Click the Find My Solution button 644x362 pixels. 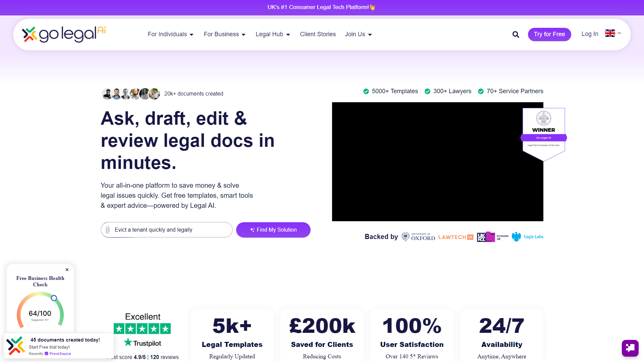[273, 230]
